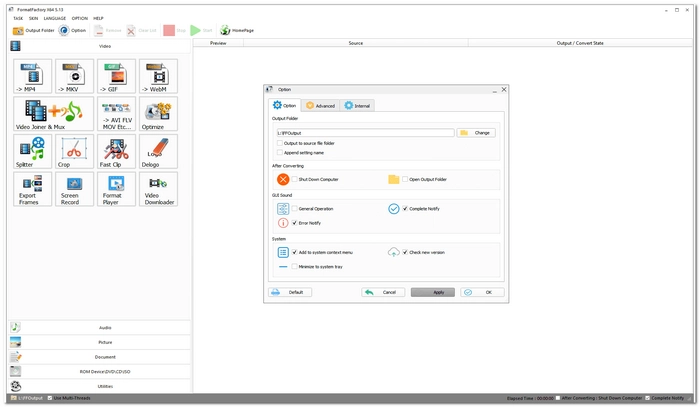Toggle Open Output Folder checkbox

coord(405,179)
